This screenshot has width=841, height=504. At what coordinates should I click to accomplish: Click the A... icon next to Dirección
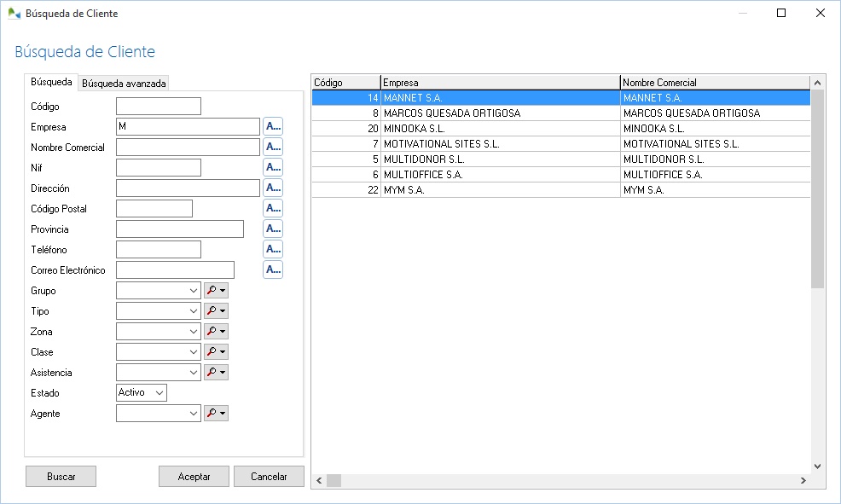(272, 187)
